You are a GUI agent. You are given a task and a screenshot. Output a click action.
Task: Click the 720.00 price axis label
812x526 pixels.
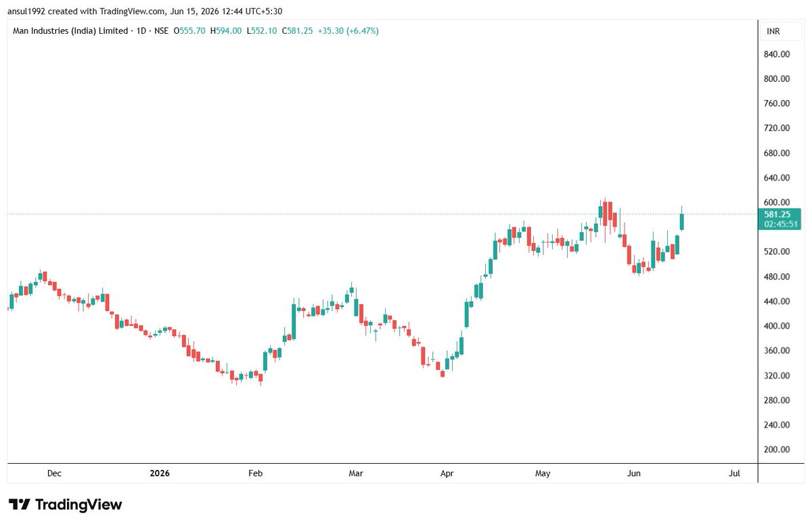tap(777, 128)
